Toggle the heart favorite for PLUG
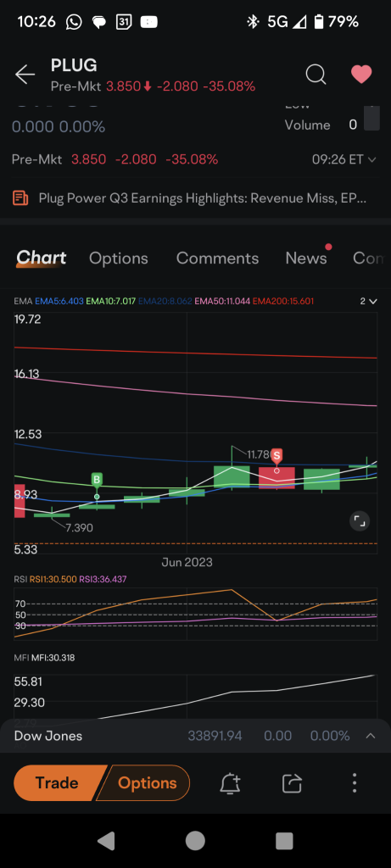Viewport: 391px width, 868px height. tap(361, 75)
